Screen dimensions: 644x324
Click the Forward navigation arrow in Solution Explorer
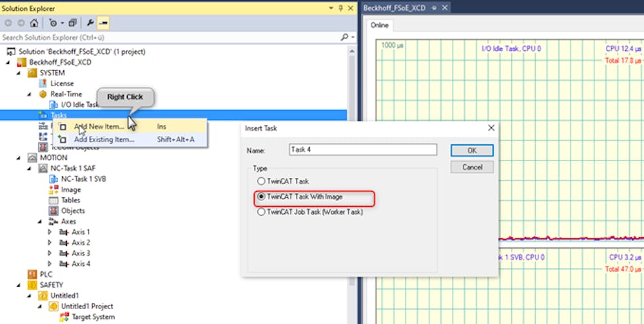(x=21, y=23)
